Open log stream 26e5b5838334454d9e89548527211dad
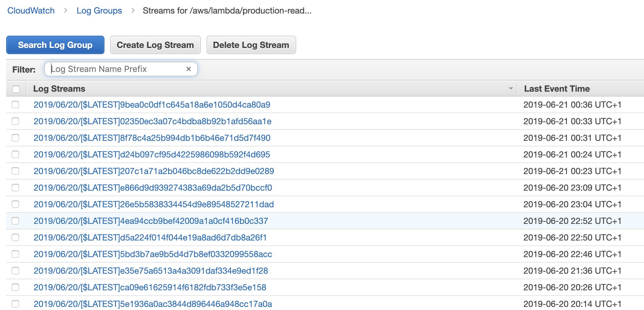The width and height of the screenshot is (644, 310). pyautogui.click(x=154, y=204)
